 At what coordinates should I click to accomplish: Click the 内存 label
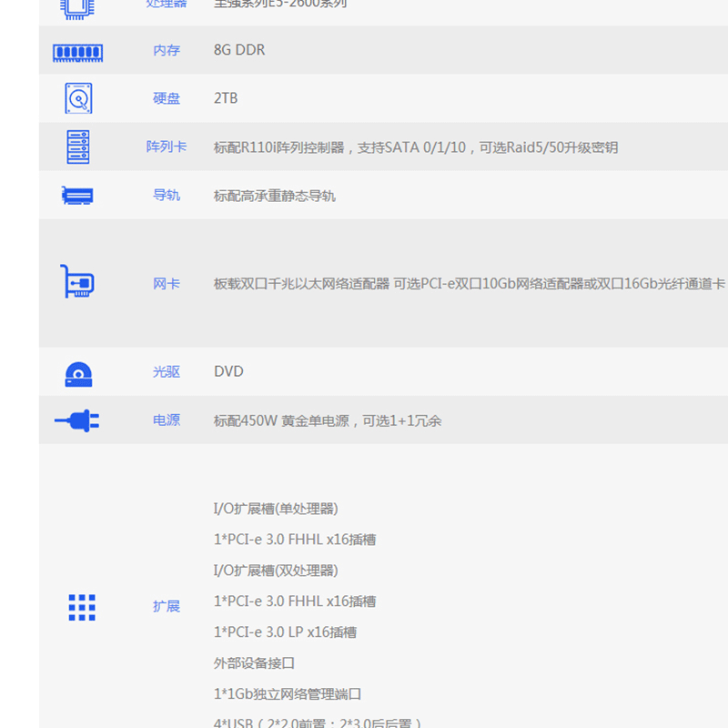pyautogui.click(x=167, y=51)
